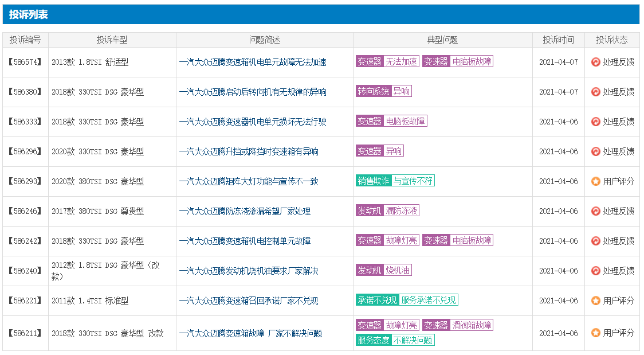Click 电脑板故障 tag in row 586333
This screenshot has height=355, width=644.
coord(391,121)
